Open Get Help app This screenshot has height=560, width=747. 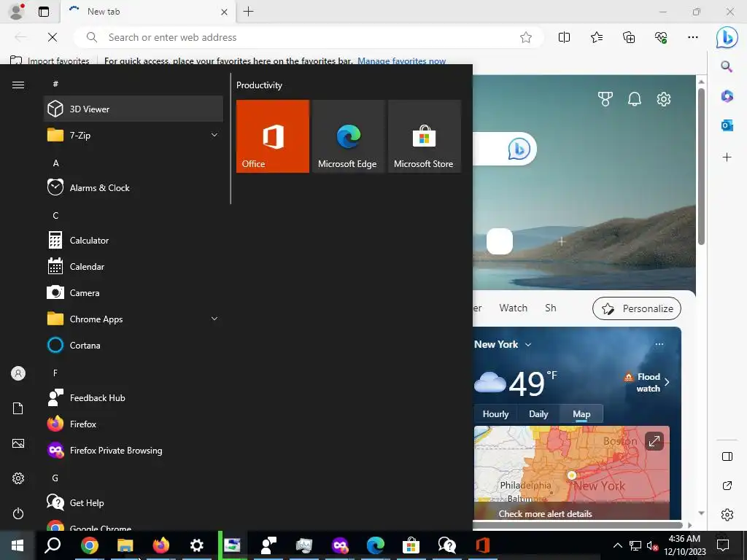coord(133,502)
